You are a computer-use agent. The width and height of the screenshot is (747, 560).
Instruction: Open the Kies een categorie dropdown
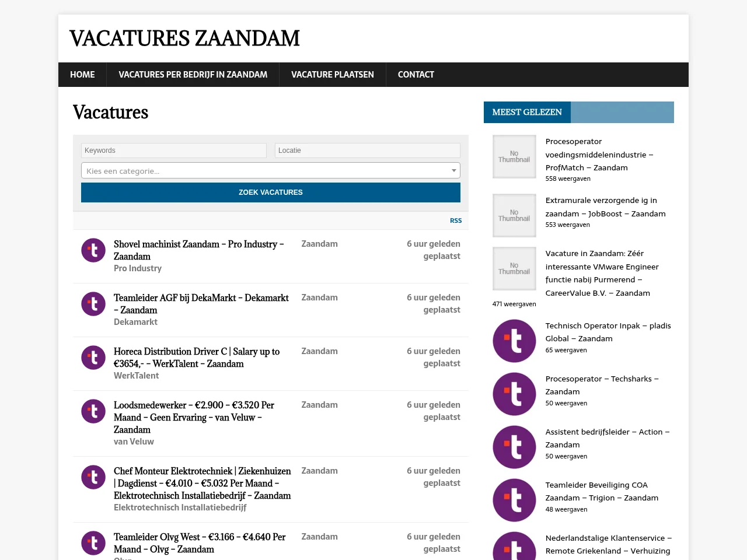(x=271, y=170)
